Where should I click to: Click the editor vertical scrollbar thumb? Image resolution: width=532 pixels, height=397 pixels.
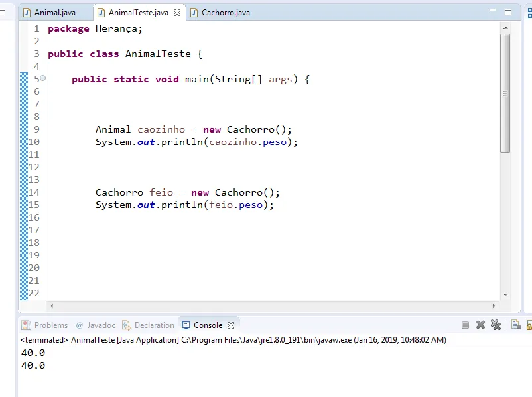coord(505,93)
